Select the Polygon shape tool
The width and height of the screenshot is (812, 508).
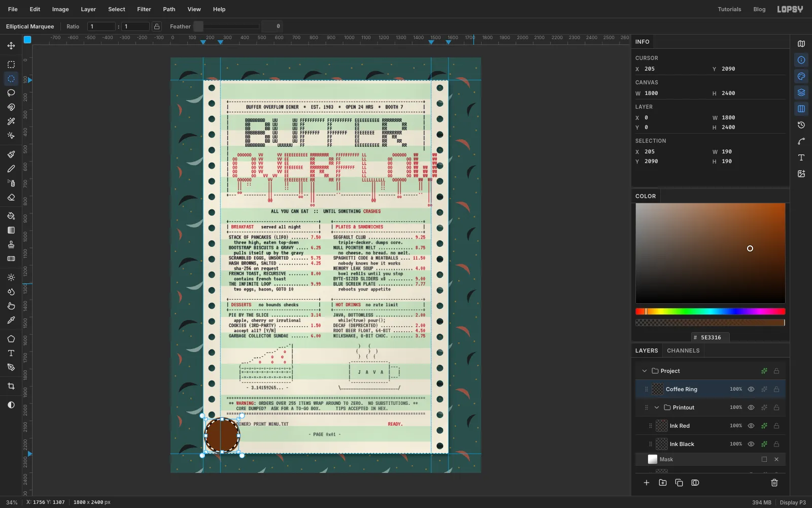pyautogui.click(x=11, y=339)
